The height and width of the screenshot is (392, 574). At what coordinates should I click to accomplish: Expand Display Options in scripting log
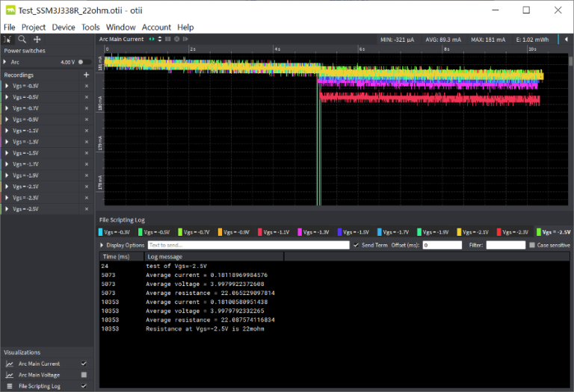103,245
